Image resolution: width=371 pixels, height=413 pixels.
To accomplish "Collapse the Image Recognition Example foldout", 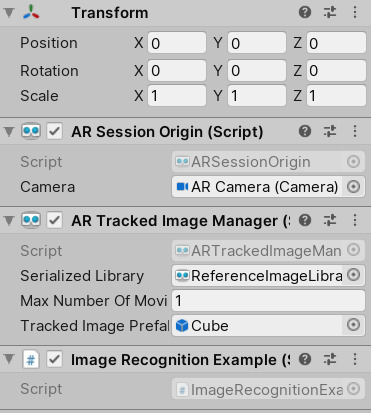I will [x=9, y=359].
